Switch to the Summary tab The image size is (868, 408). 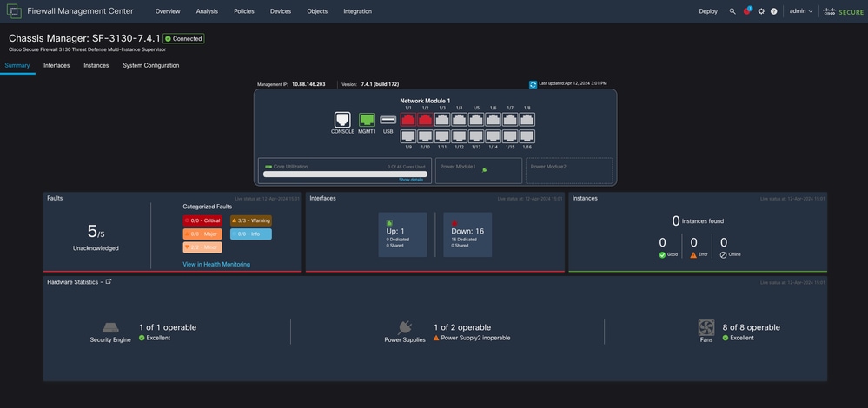point(17,65)
